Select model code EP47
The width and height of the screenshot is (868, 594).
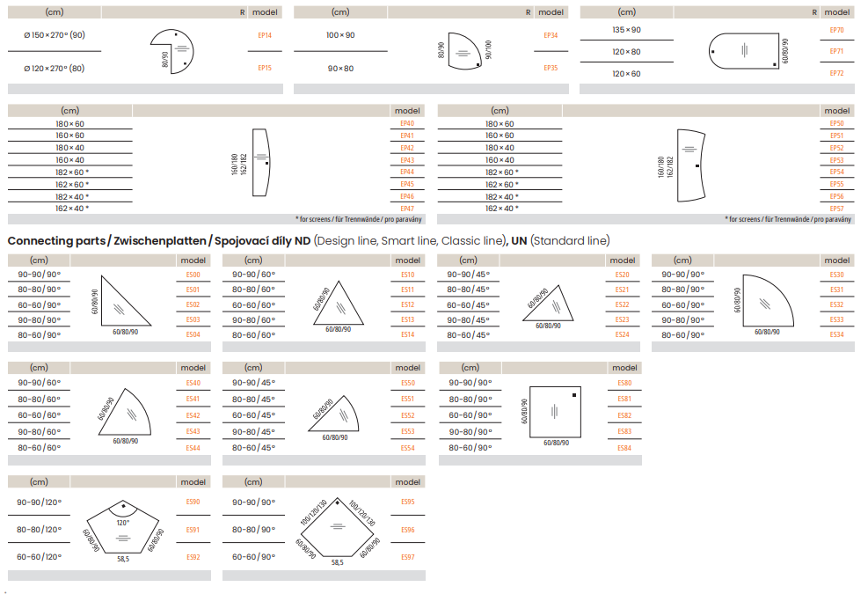tap(407, 209)
